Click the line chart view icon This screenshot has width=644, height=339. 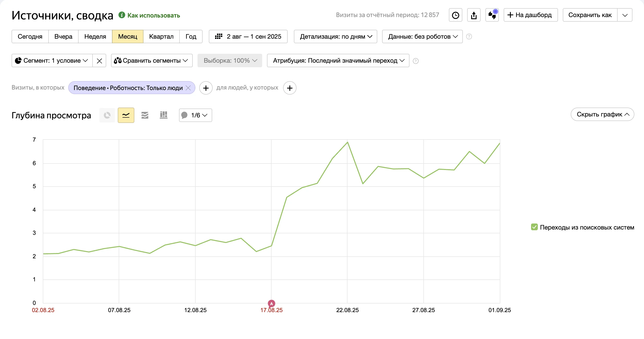(126, 115)
